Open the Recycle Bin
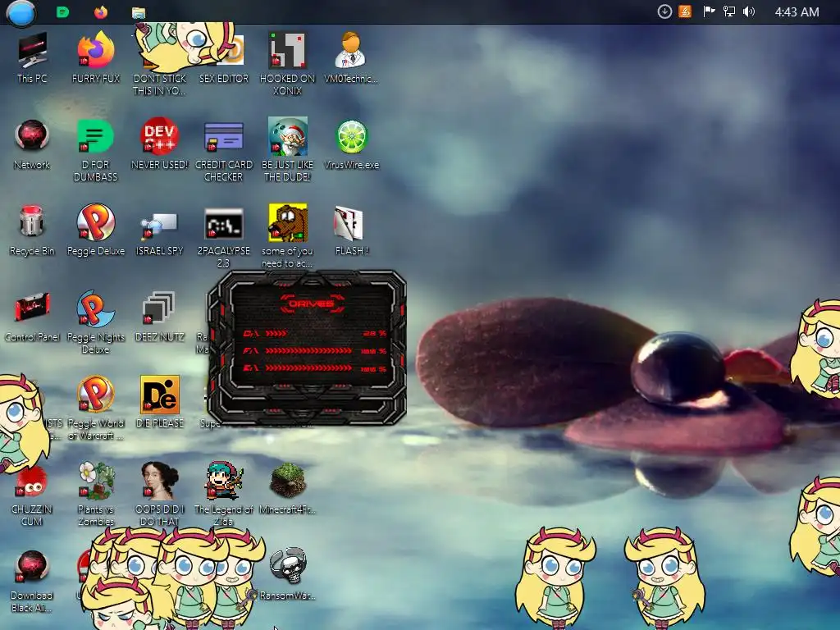Image resolution: width=840 pixels, height=630 pixels. coord(32,230)
